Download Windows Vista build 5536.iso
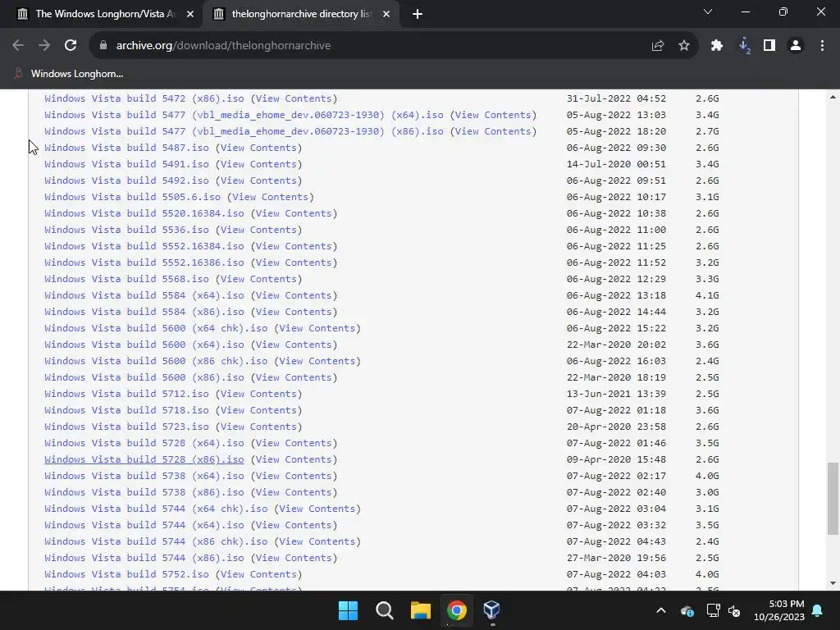 pos(126,230)
